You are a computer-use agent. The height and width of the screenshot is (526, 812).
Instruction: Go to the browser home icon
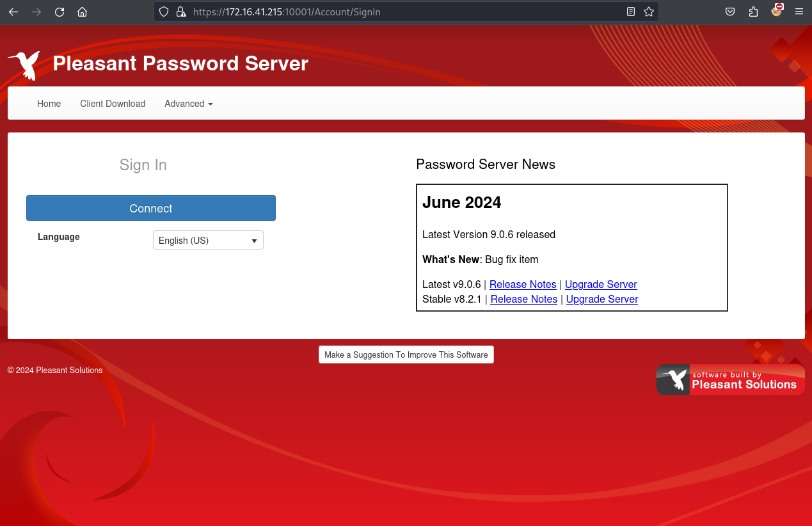click(x=82, y=12)
